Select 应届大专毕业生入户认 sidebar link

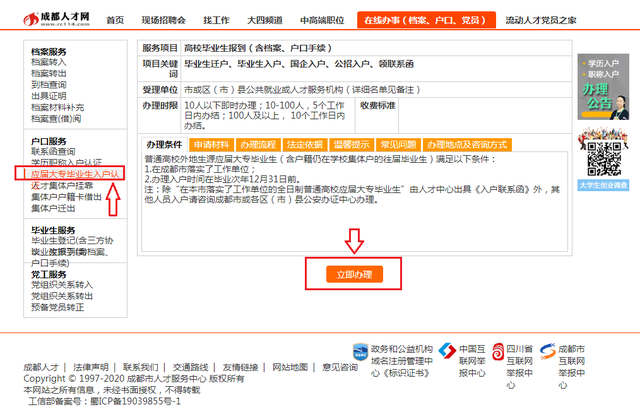pos(76,174)
